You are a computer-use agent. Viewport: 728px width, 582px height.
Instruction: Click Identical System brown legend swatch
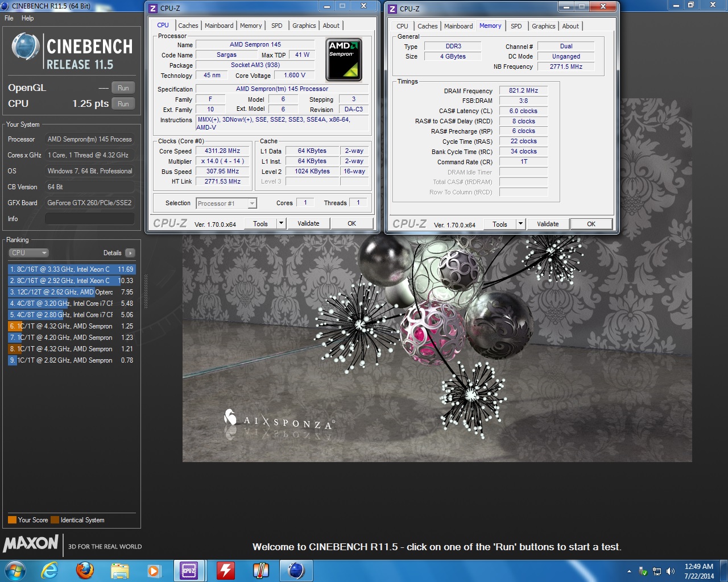point(55,520)
